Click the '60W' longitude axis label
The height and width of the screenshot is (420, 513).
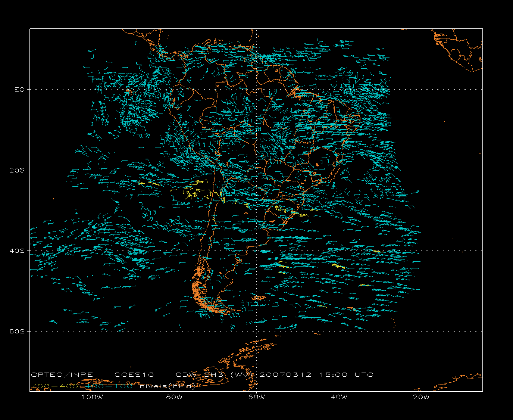point(257,397)
